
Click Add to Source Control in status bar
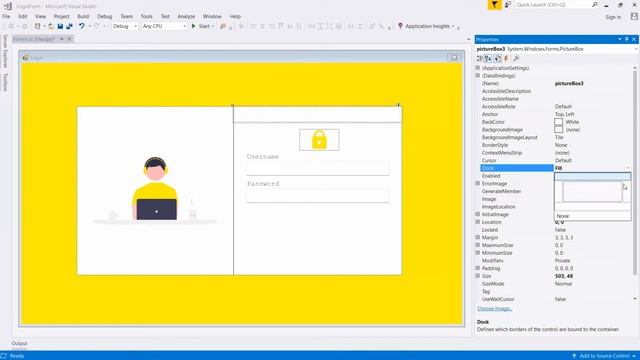coord(604,356)
